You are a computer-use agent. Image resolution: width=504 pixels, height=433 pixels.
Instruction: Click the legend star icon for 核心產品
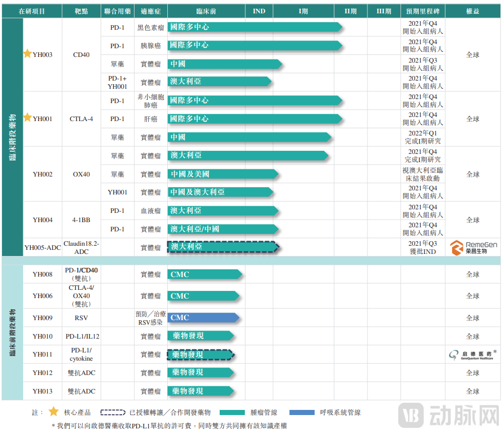tap(53, 411)
